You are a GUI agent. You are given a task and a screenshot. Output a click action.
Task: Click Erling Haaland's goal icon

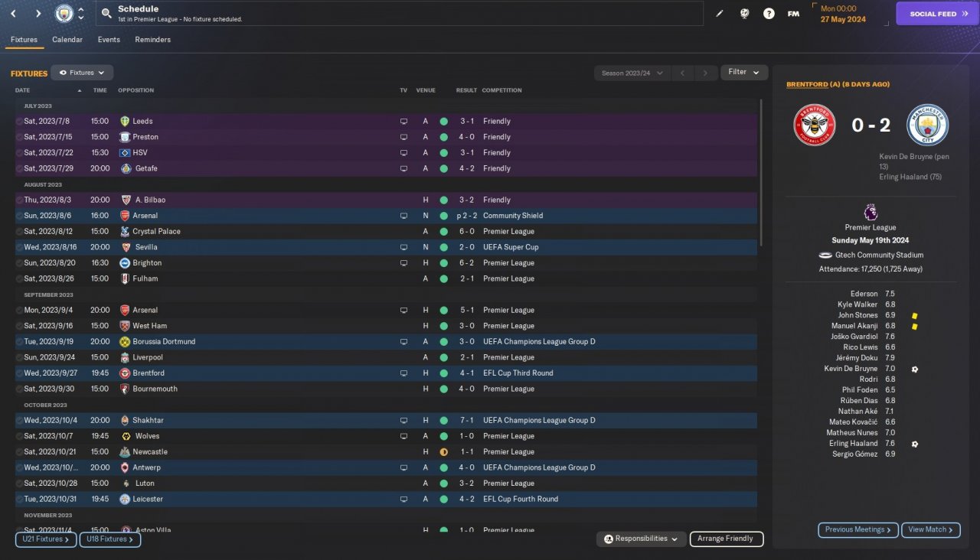(x=914, y=444)
